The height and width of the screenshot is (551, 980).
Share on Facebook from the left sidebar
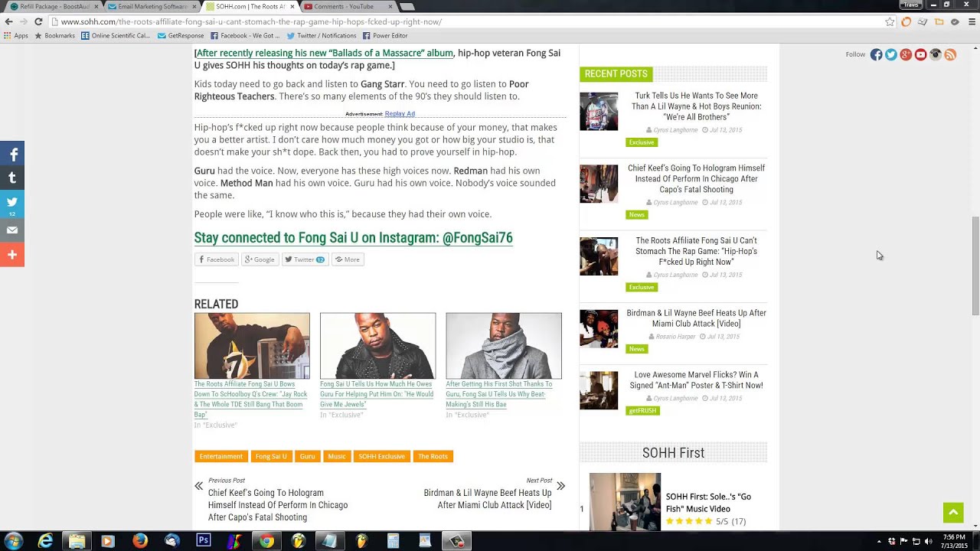coord(12,155)
